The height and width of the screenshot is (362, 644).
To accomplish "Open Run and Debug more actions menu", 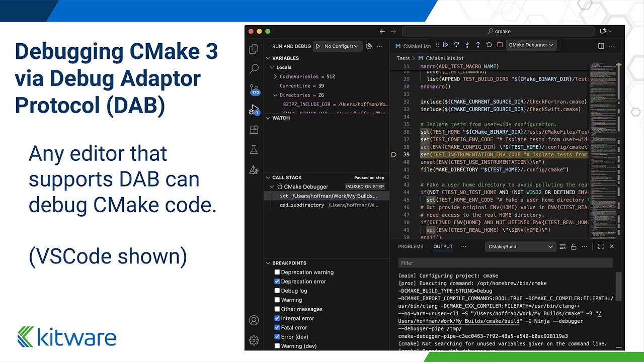I will (380, 46).
